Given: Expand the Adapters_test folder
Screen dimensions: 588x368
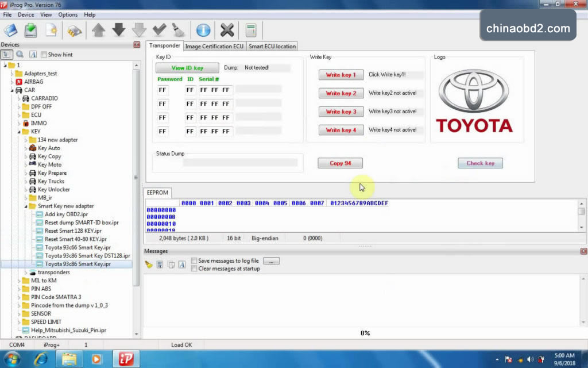Looking at the screenshot, I should [12, 74].
